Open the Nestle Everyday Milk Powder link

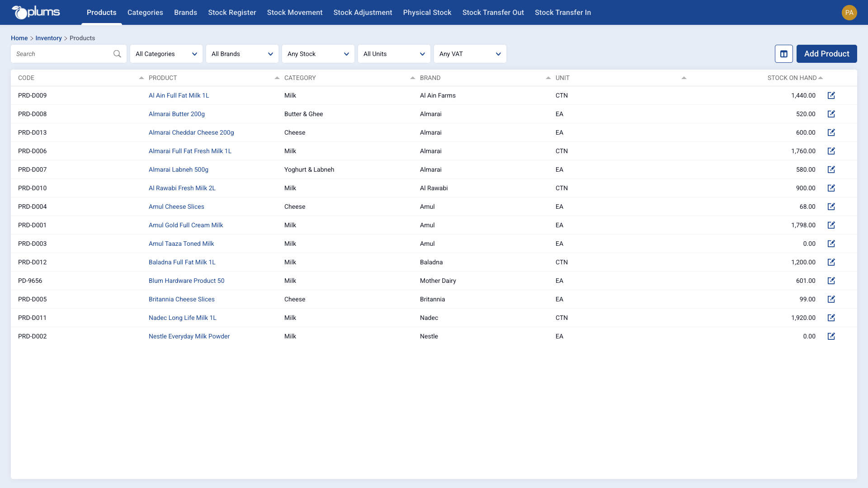coord(189,336)
